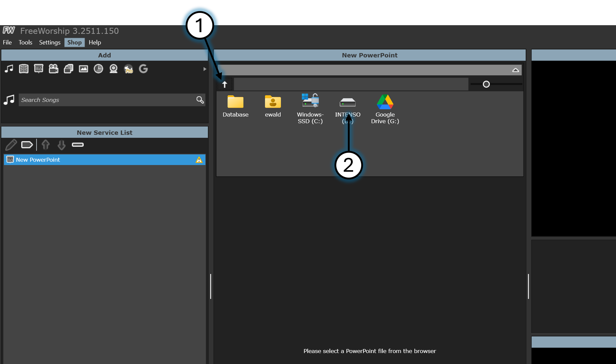Add a webcam feed item
616x364 pixels.
coord(113,69)
